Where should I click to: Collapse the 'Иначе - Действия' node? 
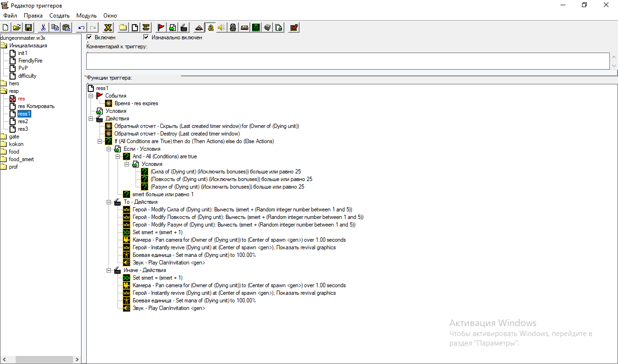109,270
